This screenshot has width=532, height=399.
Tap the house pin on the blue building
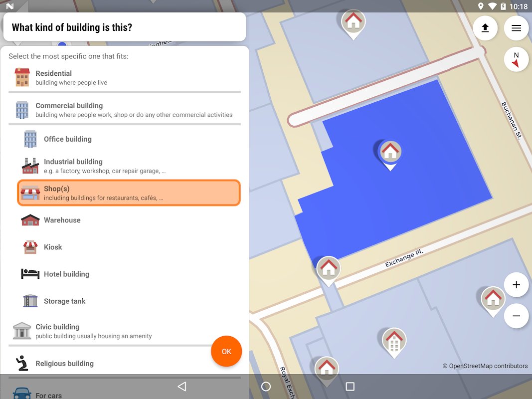click(x=390, y=152)
